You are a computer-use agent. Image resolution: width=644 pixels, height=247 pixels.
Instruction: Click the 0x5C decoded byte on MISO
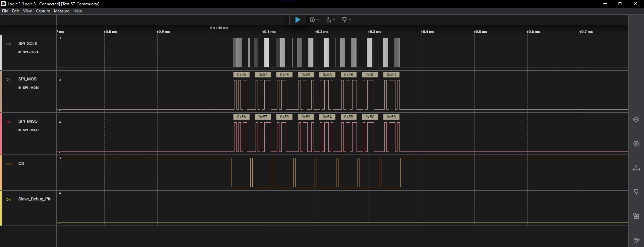click(x=370, y=117)
